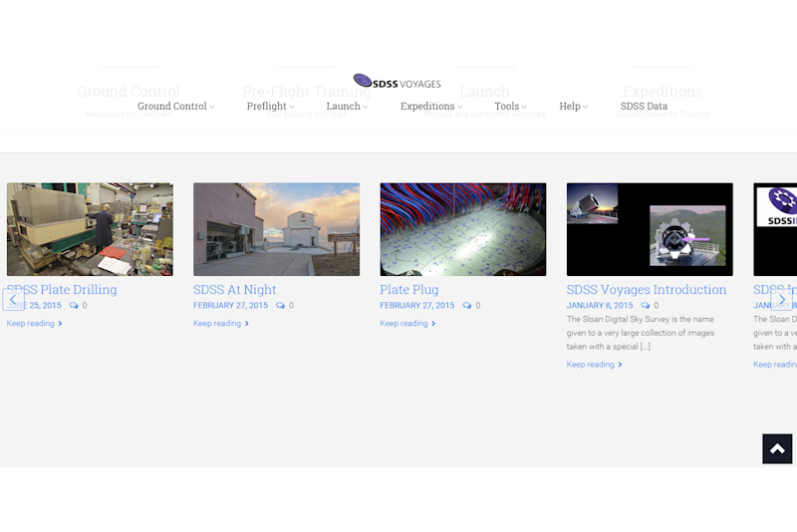Screen dimensions: 797x532
Task: Show next carousel posts with right arrow
Action: 781,299
